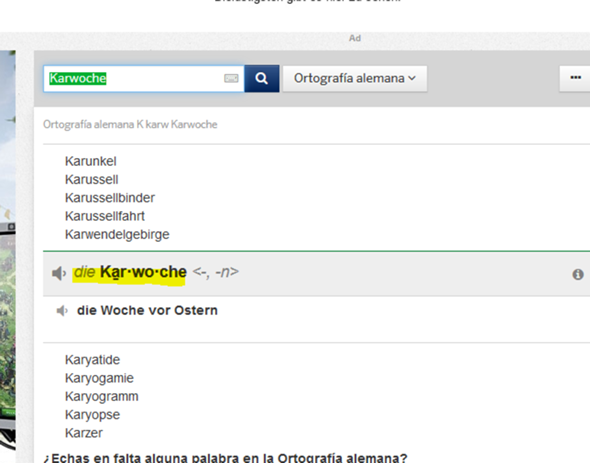The width and height of the screenshot is (590, 463).
Task: Expand the 'Ortografía alemana' dictionary dropdown
Action: click(x=355, y=78)
